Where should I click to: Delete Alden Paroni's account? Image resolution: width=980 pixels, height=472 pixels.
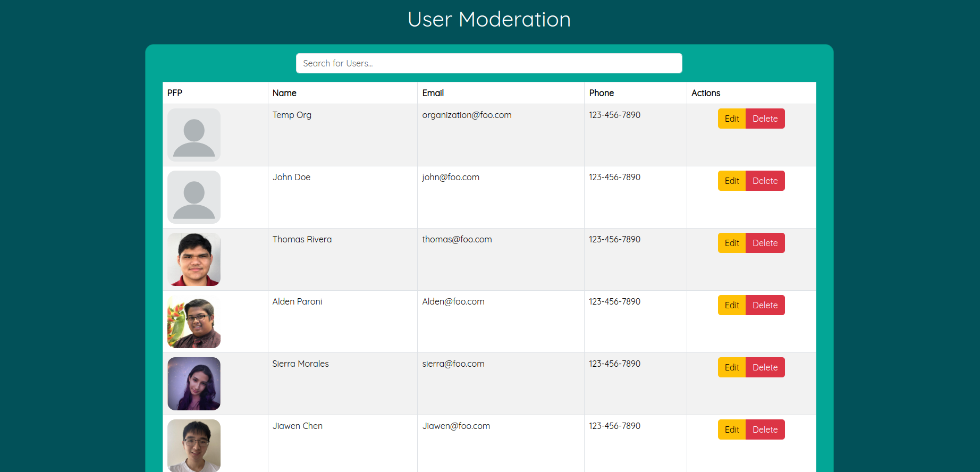coord(765,305)
